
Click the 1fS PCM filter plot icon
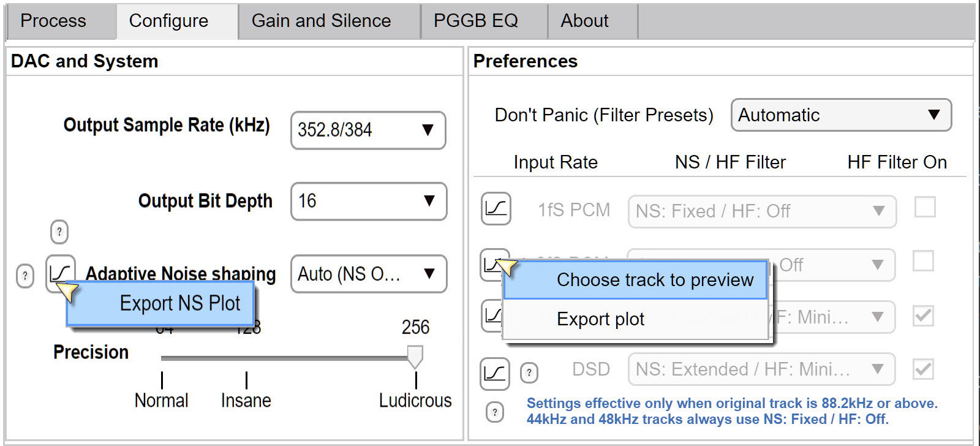click(x=496, y=208)
